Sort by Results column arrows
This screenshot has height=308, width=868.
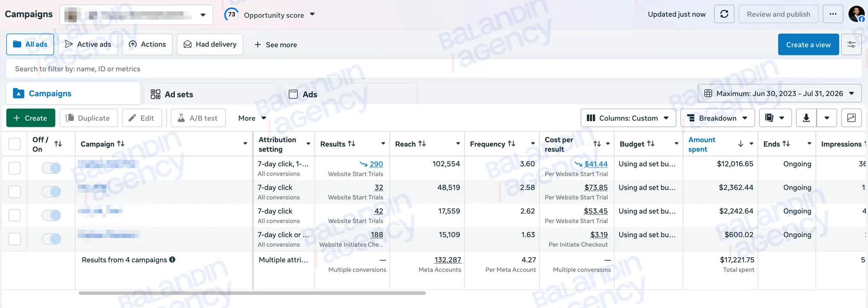pos(352,144)
